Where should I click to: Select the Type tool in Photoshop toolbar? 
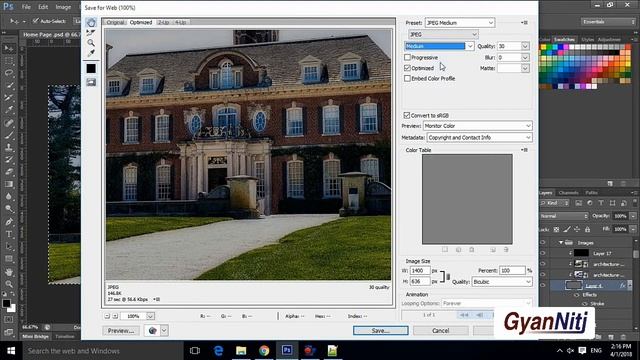click(9, 234)
